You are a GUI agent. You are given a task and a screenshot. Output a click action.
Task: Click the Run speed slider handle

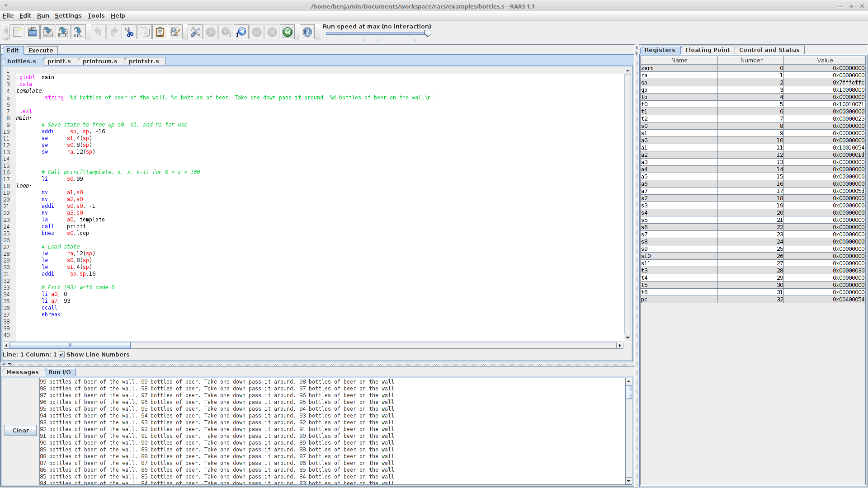[428, 33]
